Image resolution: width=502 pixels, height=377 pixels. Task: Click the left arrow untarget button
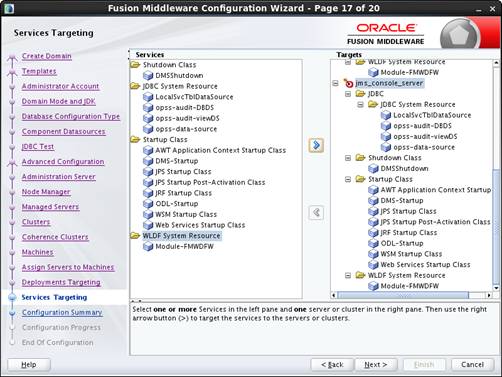coord(316,213)
